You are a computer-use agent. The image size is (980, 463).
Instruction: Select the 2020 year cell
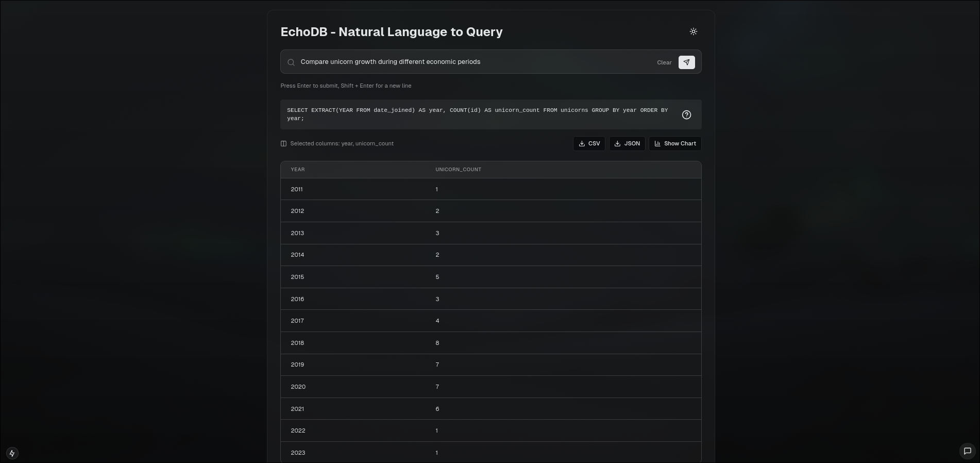pyautogui.click(x=298, y=387)
